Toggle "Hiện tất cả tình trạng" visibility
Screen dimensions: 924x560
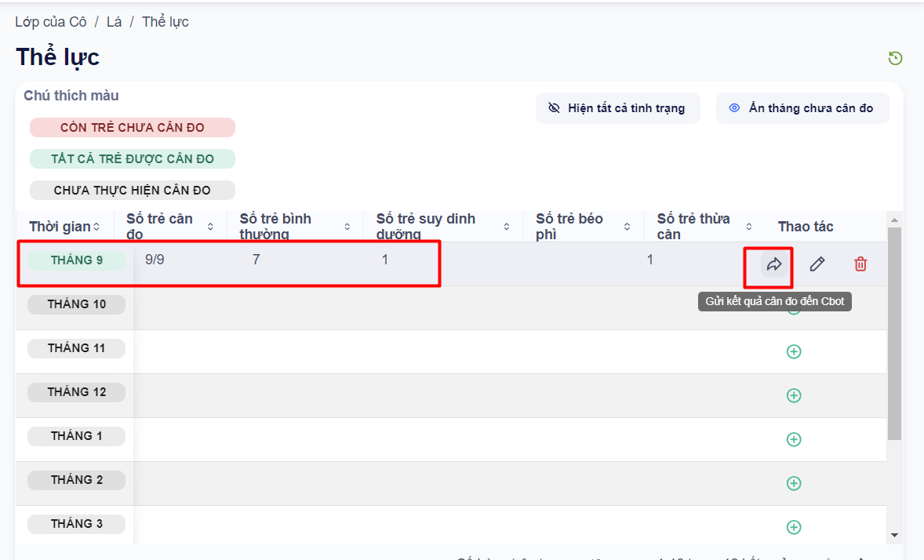coord(617,108)
